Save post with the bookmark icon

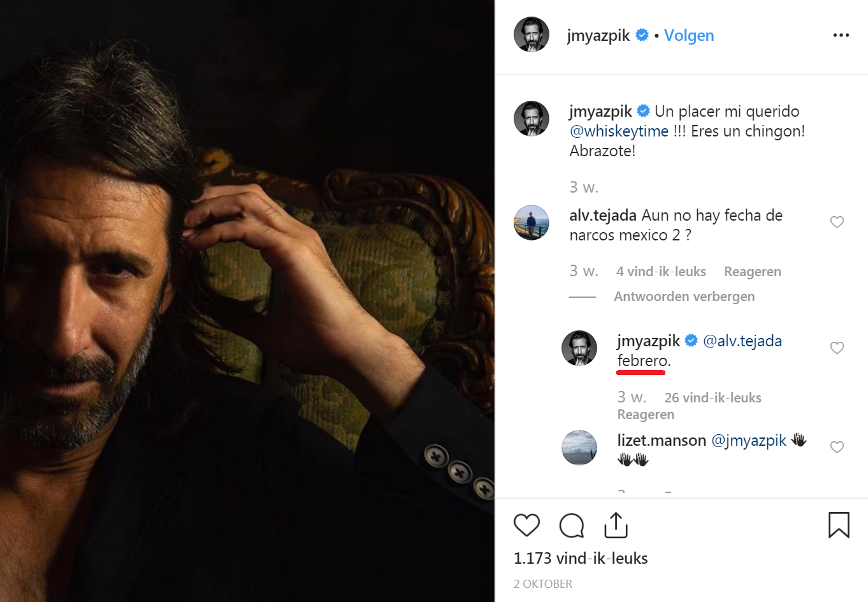coord(839,525)
